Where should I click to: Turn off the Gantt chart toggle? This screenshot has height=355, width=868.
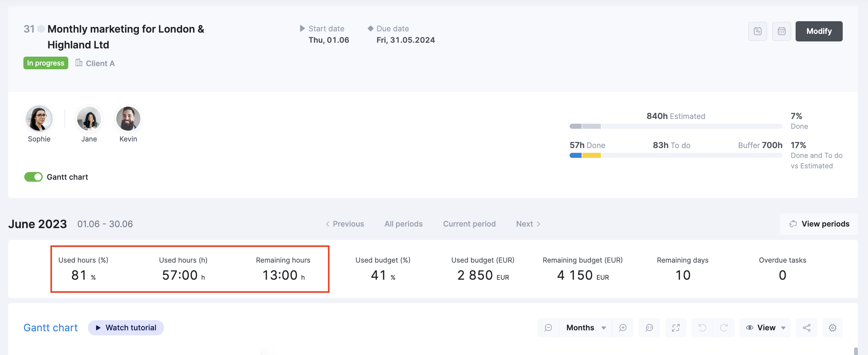[x=34, y=177]
